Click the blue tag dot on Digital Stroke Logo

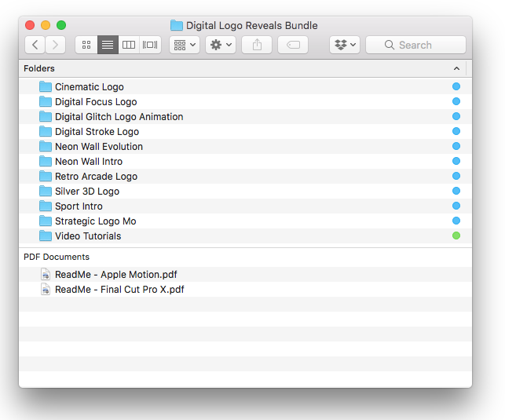pyautogui.click(x=456, y=131)
